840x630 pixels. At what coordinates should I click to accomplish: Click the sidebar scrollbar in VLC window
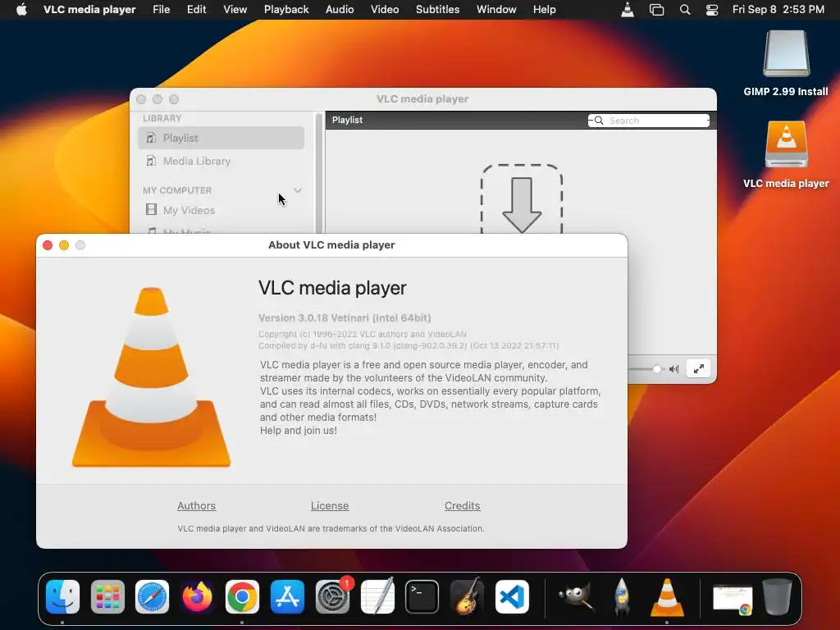[319, 172]
